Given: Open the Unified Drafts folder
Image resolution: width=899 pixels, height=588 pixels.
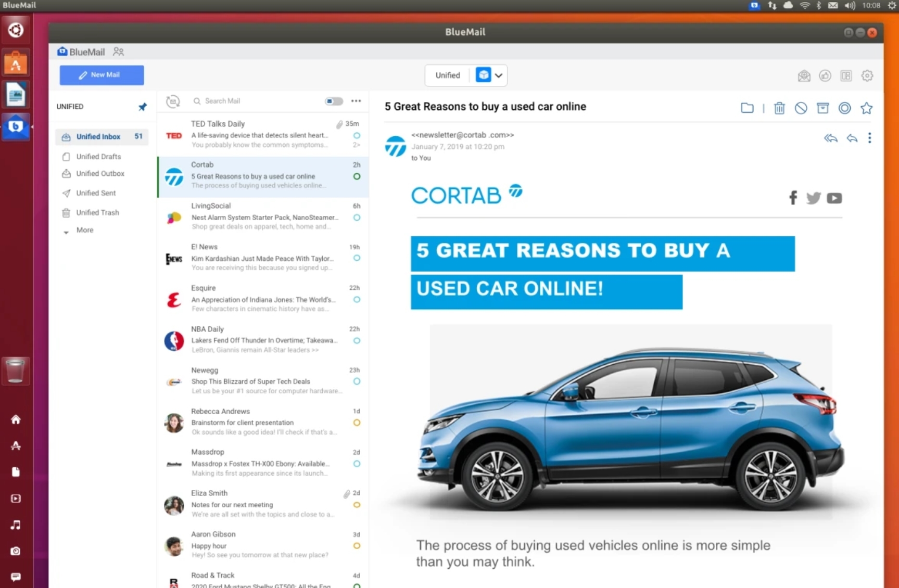Looking at the screenshot, I should tap(98, 157).
